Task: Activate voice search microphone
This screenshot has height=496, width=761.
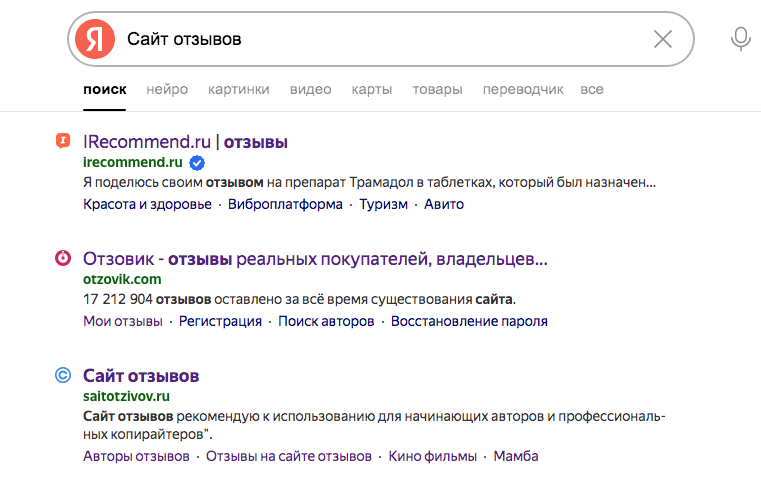Action: click(x=740, y=39)
